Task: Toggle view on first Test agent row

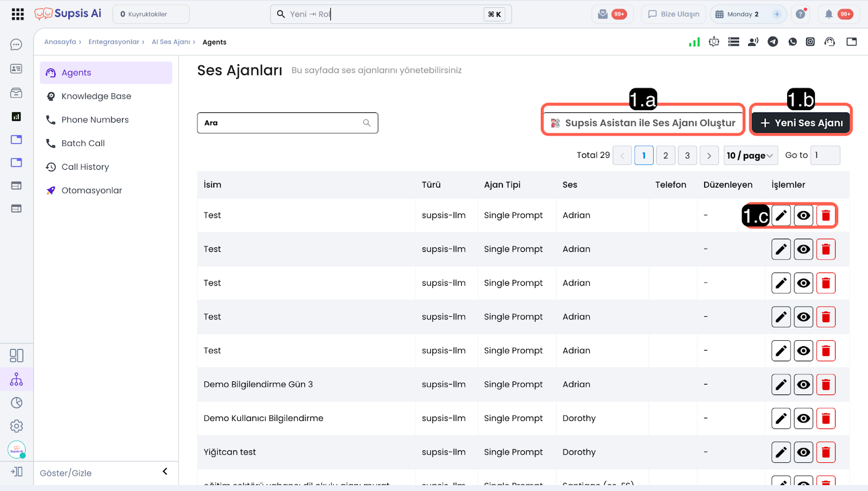Action: tap(803, 215)
